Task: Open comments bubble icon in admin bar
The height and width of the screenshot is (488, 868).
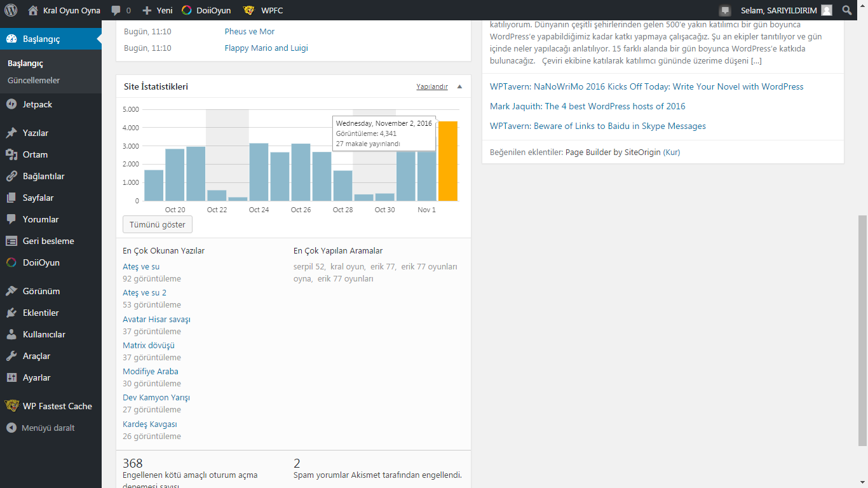Action: (x=121, y=10)
